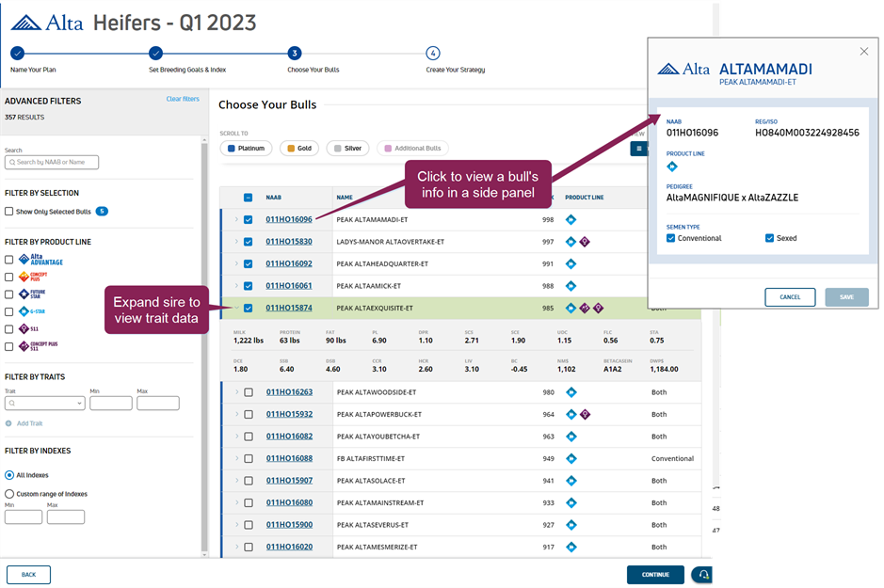The image size is (884, 588).
Task: Click the Alta Advantage product line logo
Action: click(40, 260)
